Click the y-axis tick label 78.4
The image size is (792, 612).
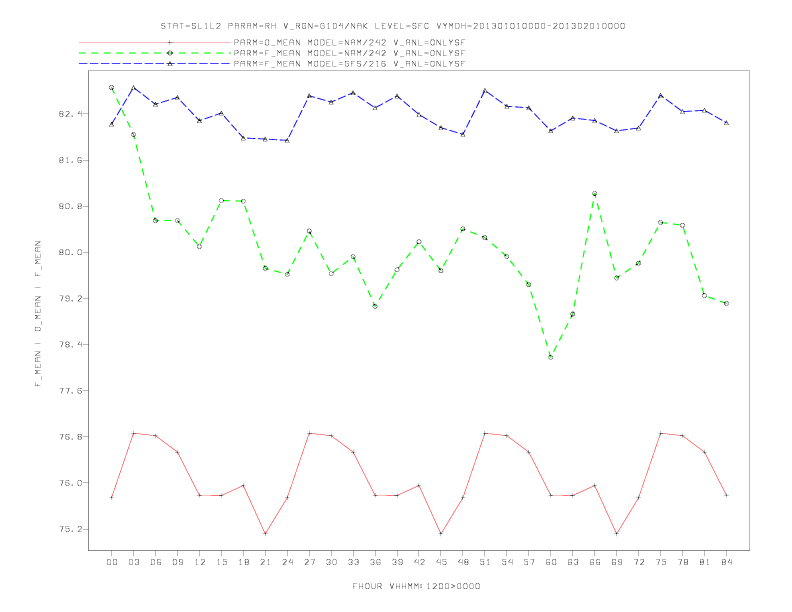(70, 344)
